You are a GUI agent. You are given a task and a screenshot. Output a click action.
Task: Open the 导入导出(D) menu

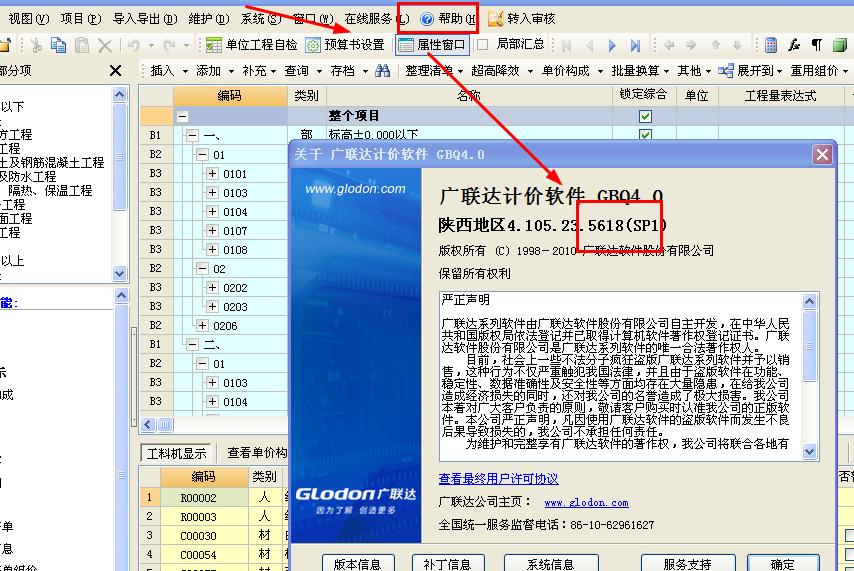coord(145,19)
